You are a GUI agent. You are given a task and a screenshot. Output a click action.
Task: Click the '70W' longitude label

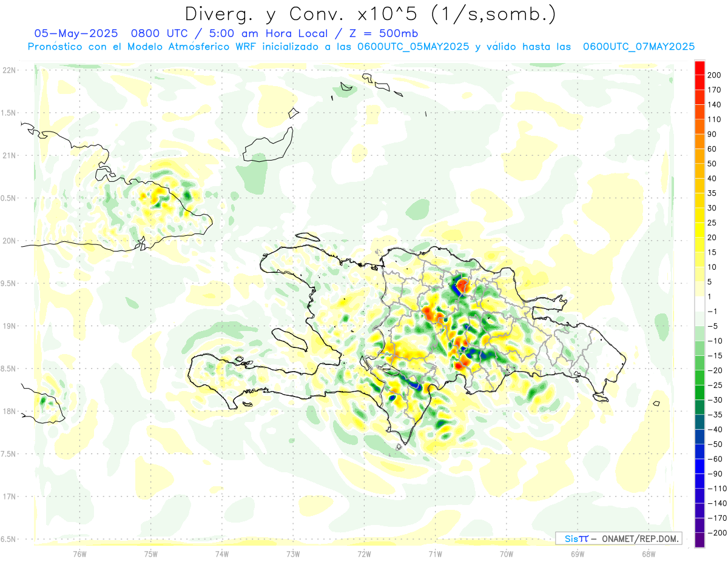point(506,554)
